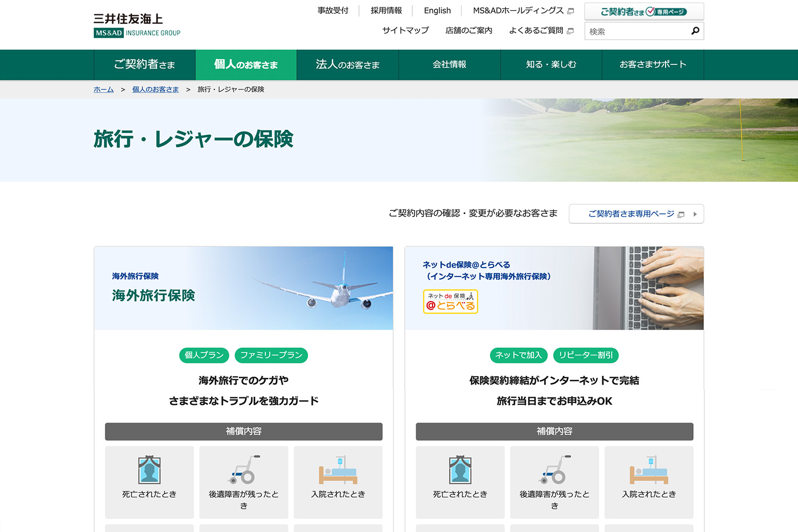
Task: Click the search magnifier icon
Action: tap(695, 31)
